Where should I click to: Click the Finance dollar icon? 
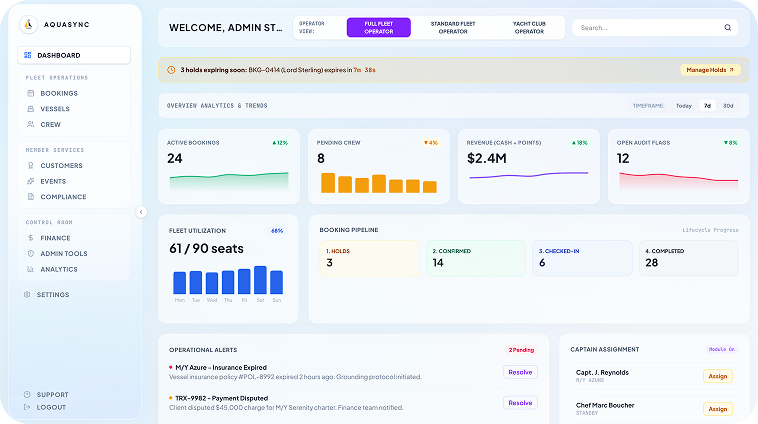click(30, 238)
